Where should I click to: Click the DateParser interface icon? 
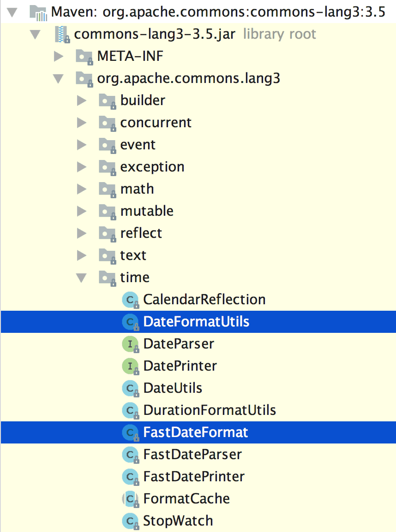(x=130, y=344)
